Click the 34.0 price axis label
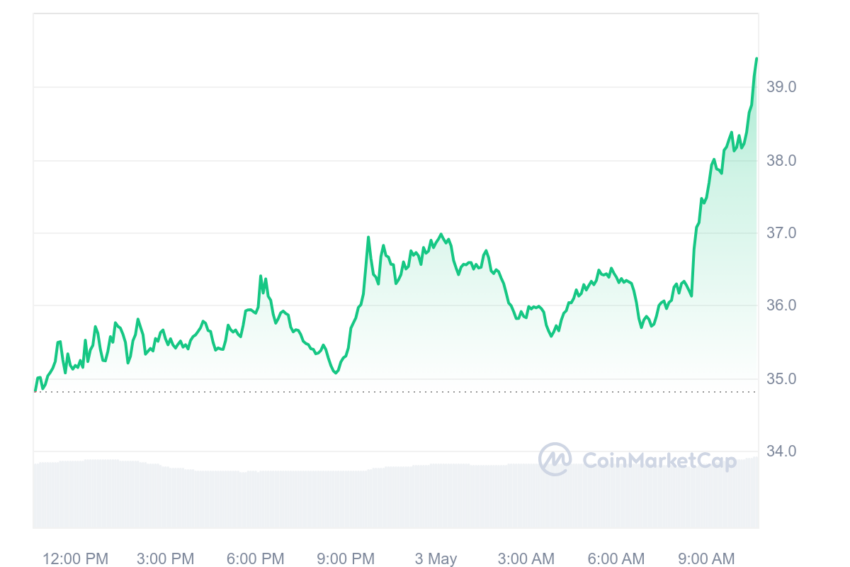This screenshot has width=850, height=567. coord(781,451)
